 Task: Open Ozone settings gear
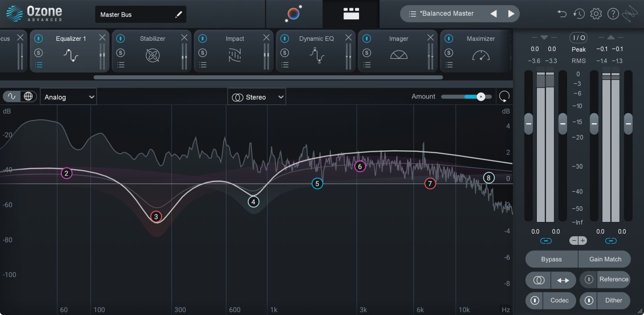[596, 14]
